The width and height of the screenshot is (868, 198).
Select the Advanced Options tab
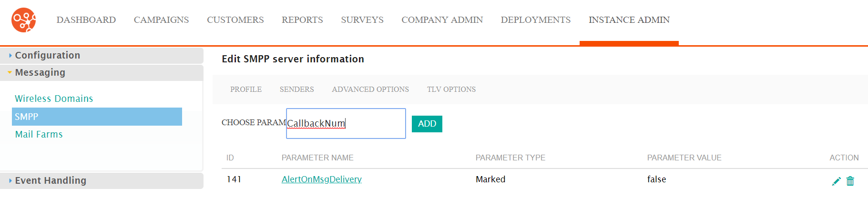[x=370, y=89]
